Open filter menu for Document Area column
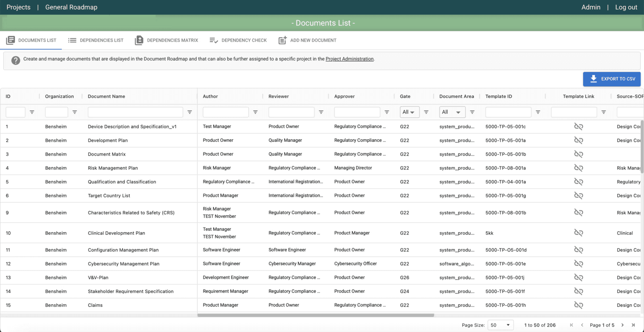The height and width of the screenshot is (332, 644). [x=472, y=112]
